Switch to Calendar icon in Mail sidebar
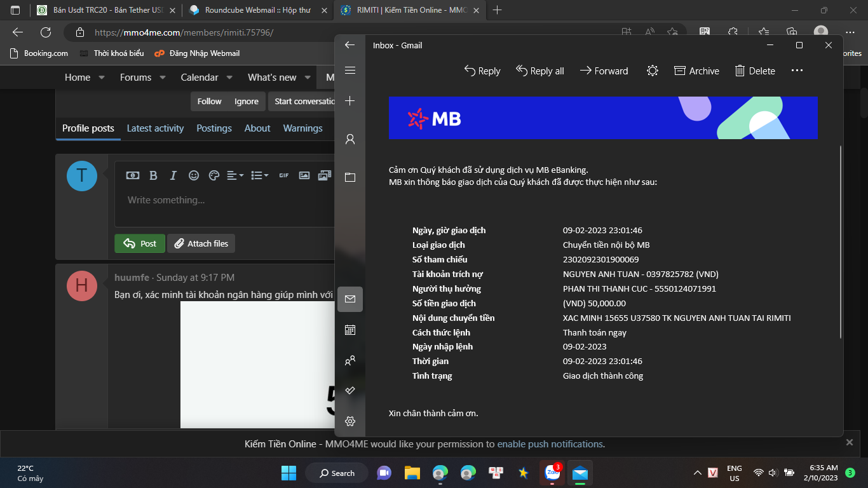Viewport: 868px width, 488px height. pos(349,330)
